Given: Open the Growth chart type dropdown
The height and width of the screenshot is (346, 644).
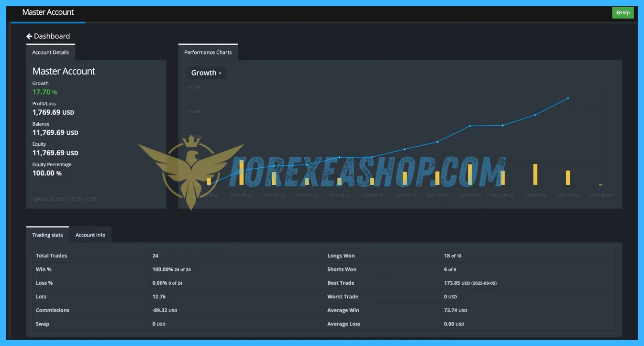Looking at the screenshot, I should pos(206,73).
